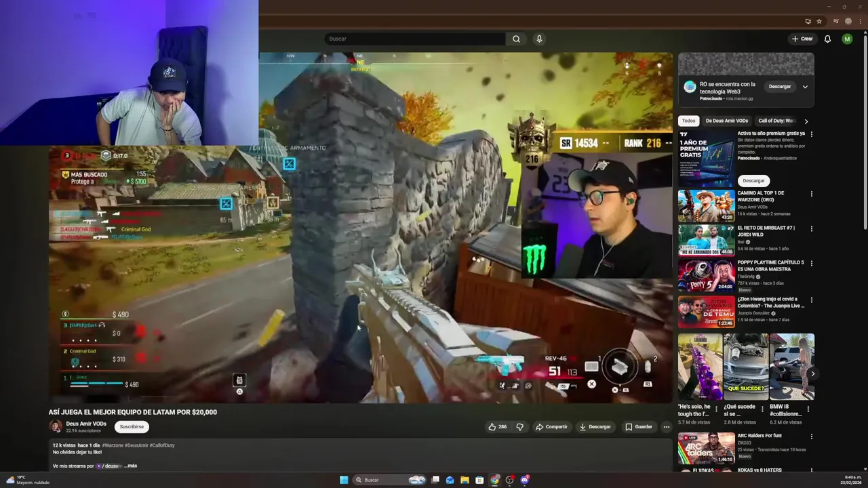Screen dimensions: 868x488
Task: Open options for short 'He's solo, he tough'
Action: coord(717,409)
